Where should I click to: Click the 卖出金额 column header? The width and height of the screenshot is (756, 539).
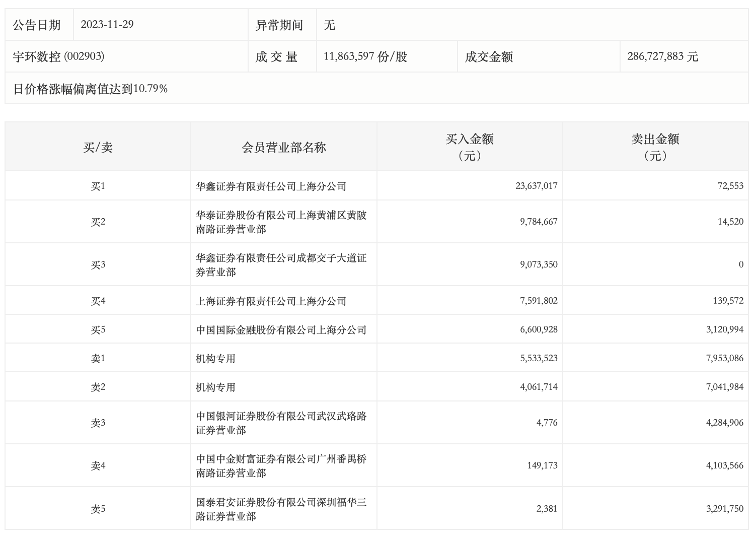655,147
